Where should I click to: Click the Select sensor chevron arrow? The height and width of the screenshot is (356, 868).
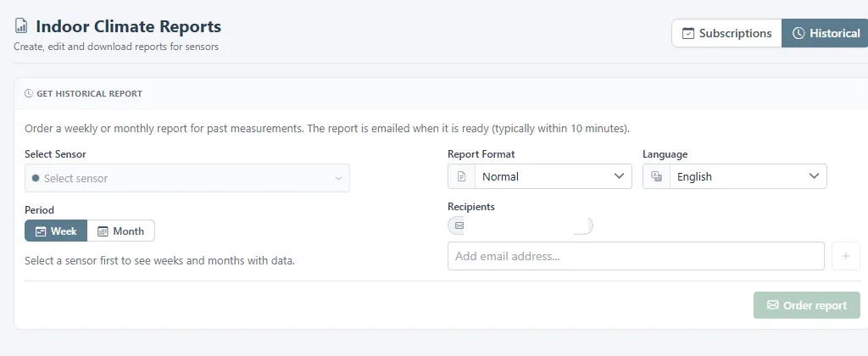coord(339,178)
